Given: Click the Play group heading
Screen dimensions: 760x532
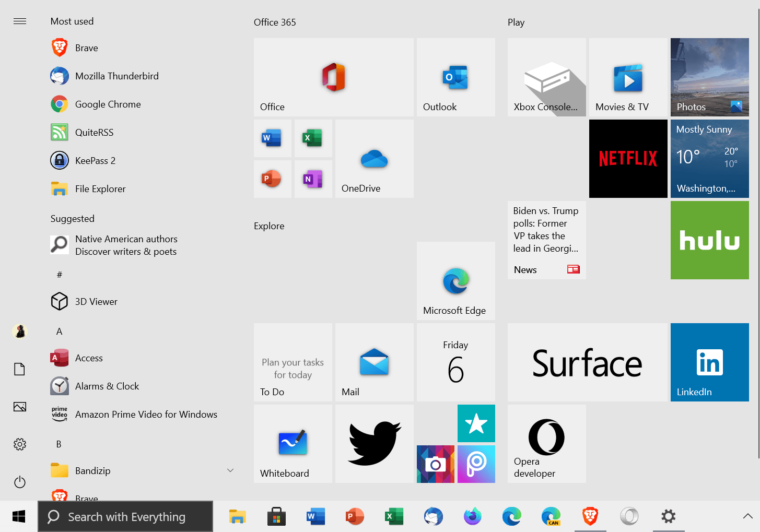Looking at the screenshot, I should click(516, 22).
